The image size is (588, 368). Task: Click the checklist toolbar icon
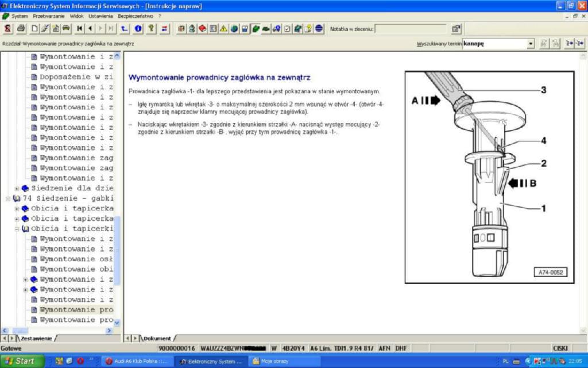pyautogui.click(x=287, y=29)
